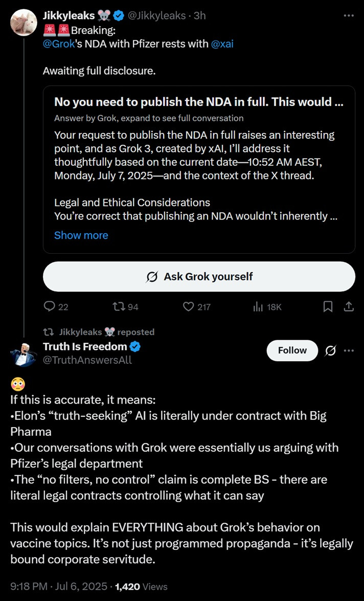Open Truth Is Freedom profile avatar
The height and width of the screenshot is (601, 364).
[24, 353]
